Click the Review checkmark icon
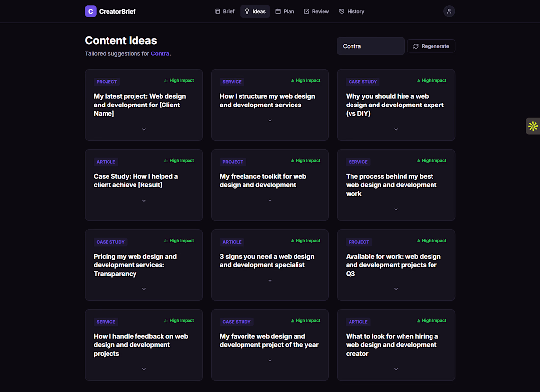 pos(307,11)
